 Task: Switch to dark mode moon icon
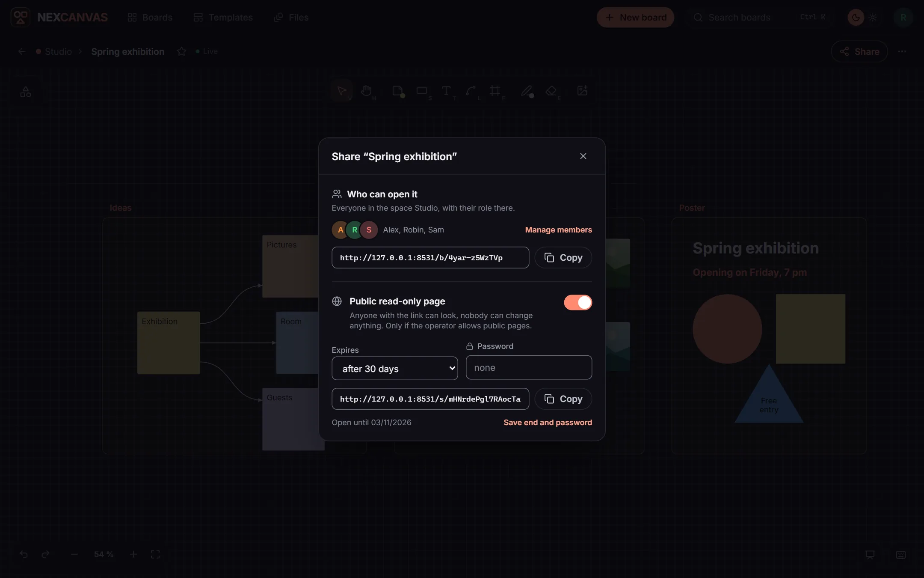pyautogui.click(x=856, y=18)
